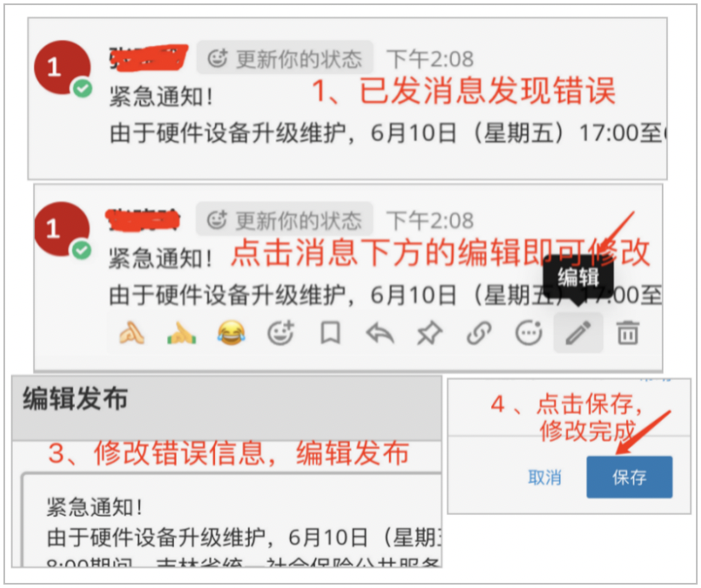Click the avatar in first message

click(62, 68)
